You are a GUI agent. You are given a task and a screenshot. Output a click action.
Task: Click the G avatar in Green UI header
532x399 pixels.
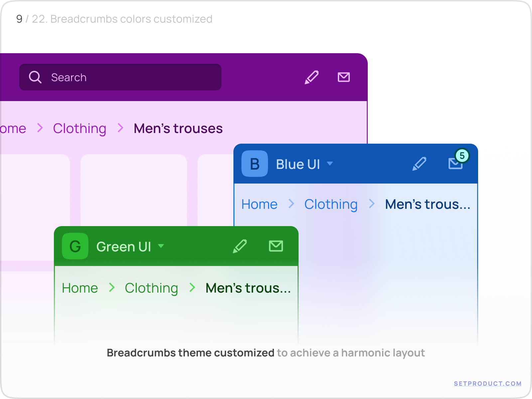tap(74, 246)
